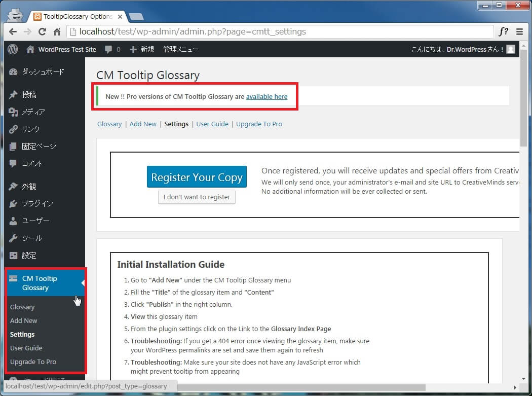Click the browser address bar URL
532x396 pixels.
193,31
